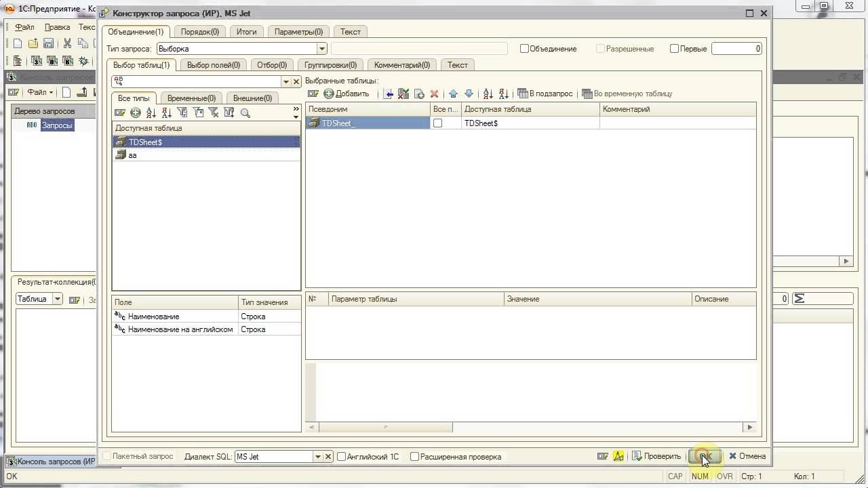
Task: Toggle Объединение checkbox
Action: click(524, 49)
